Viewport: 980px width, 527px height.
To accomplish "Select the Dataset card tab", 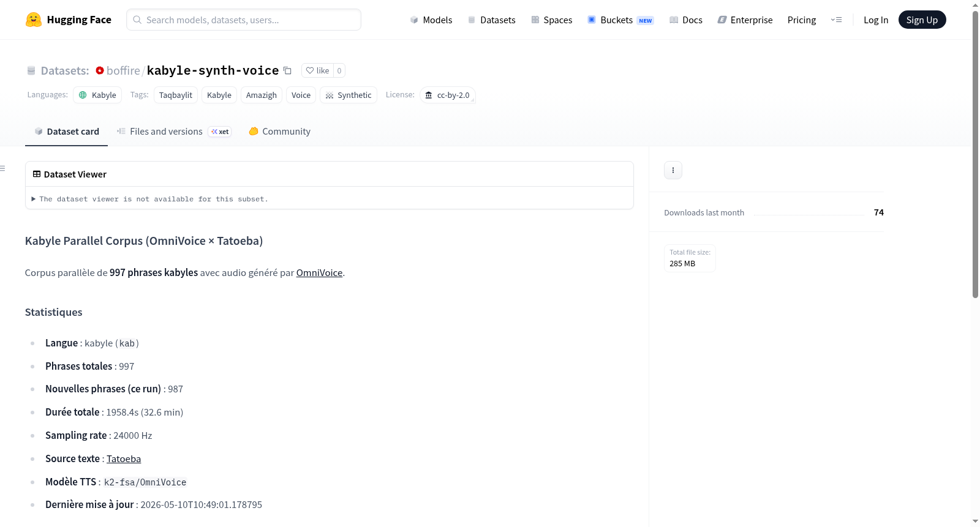I will 66,132.
